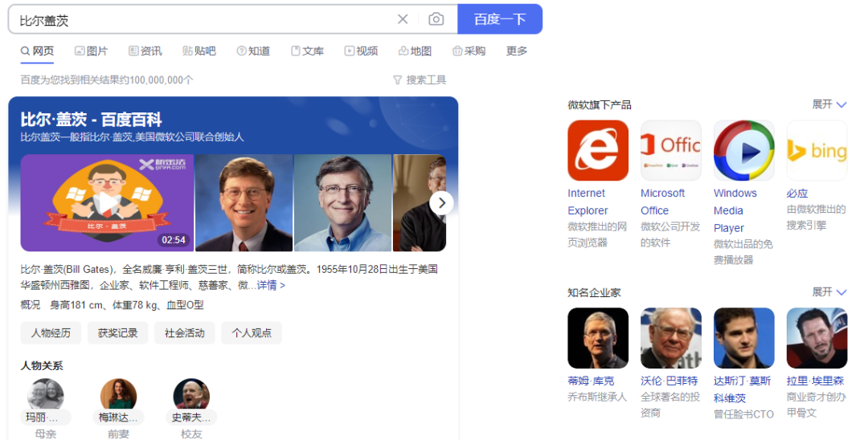View the Bill Gates photo in blue shirt
The width and height of the screenshot is (868, 440).
pyautogui.click(x=342, y=203)
